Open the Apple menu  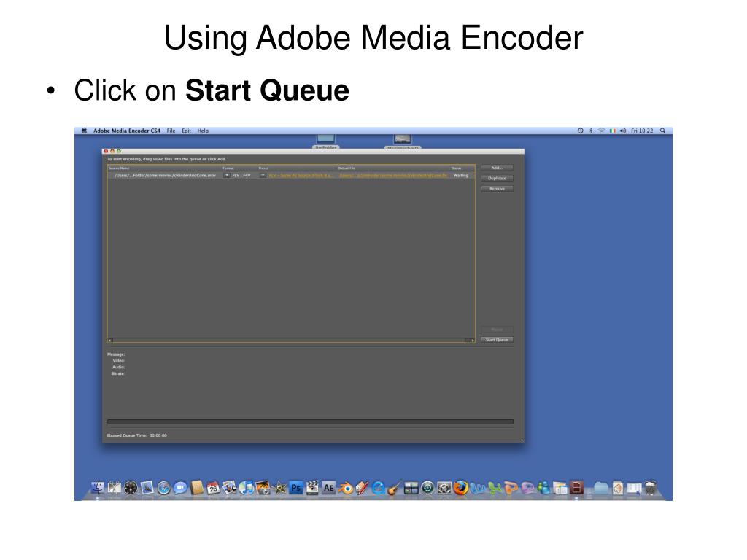click(85, 131)
